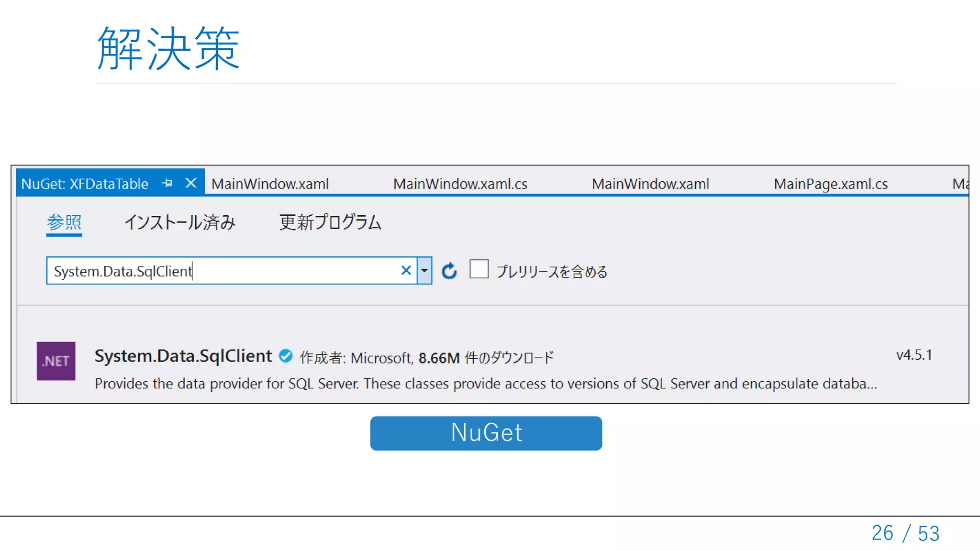Open the first MainWindow.xaml document tab

(270, 184)
